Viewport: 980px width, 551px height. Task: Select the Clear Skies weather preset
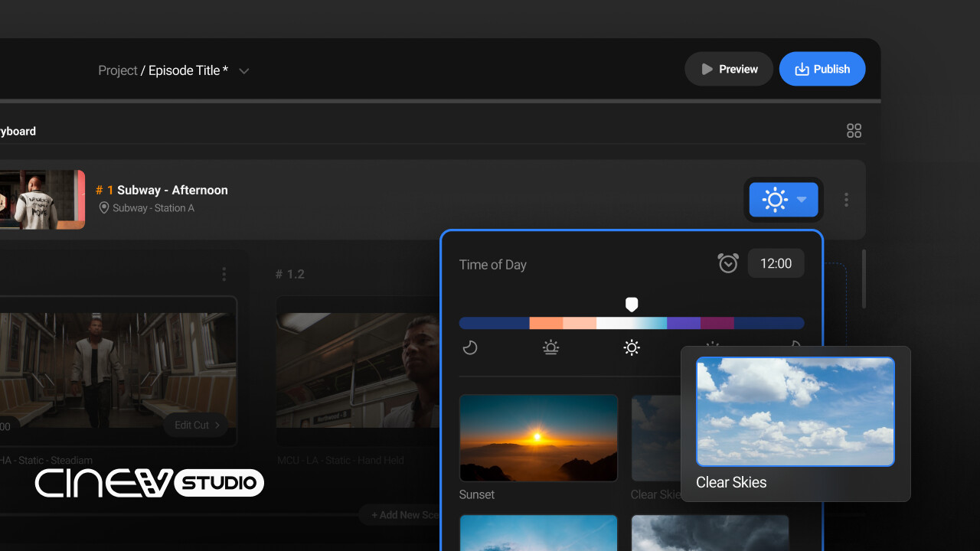coord(795,412)
